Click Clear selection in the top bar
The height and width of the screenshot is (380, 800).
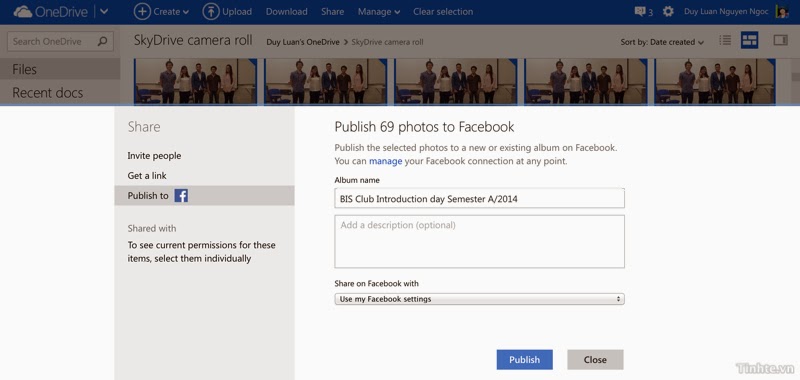point(443,11)
